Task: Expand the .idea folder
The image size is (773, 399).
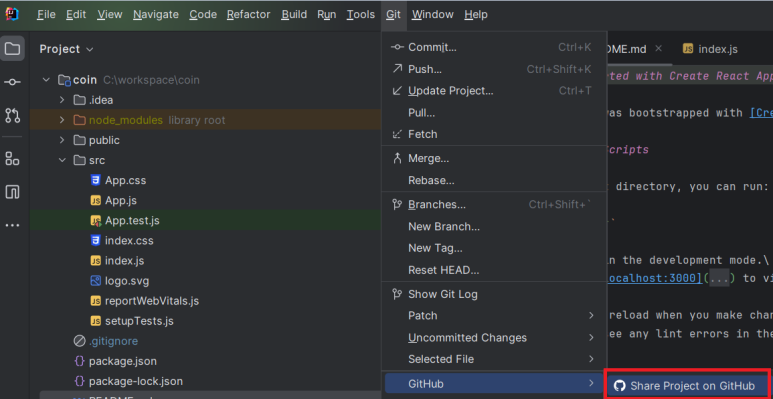Action: click(62, 100)
